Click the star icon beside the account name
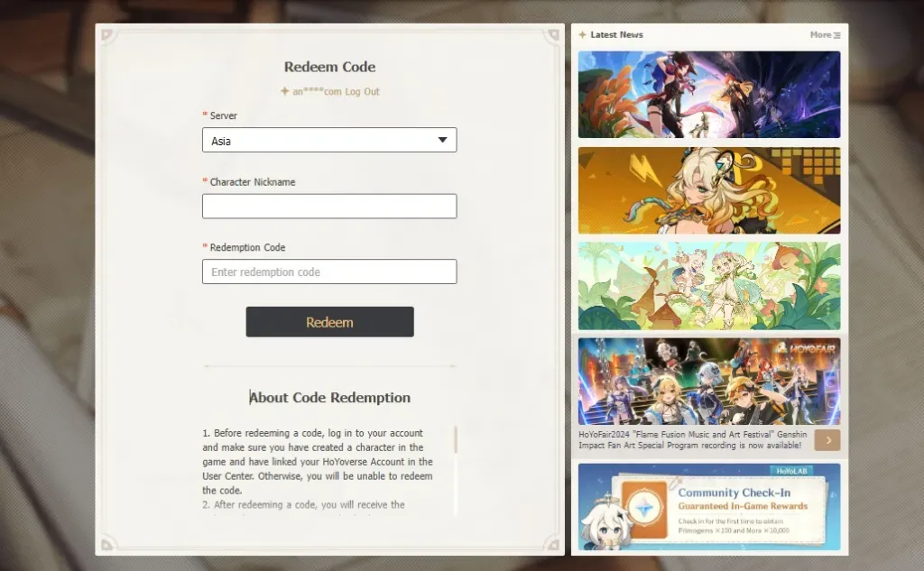This screenshot has height=571, width=924. (284, 92)
